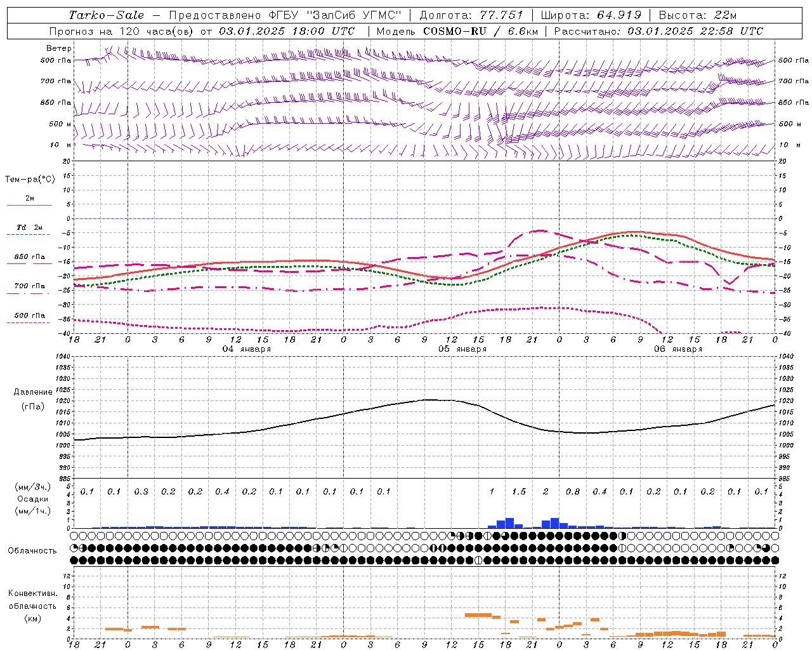Click the Конвективн. convective cloud label
This screenshot has height=650, width=812.
(32, 594)
